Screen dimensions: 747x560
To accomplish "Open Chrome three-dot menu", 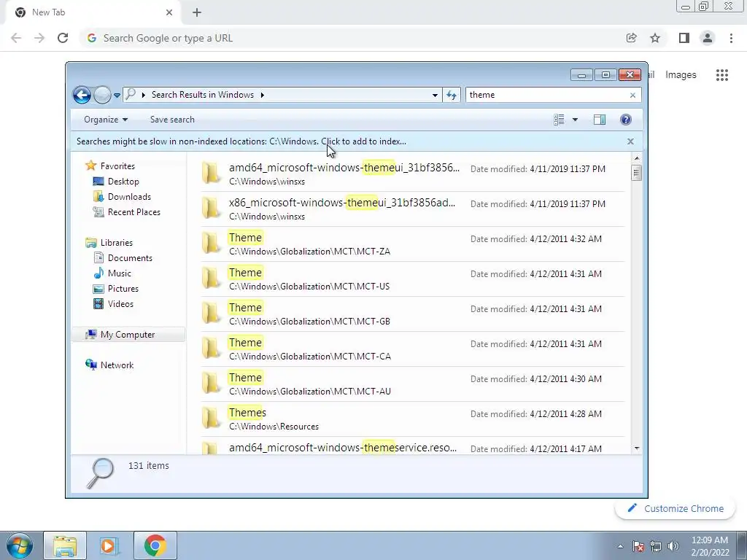I will [731, 38].
